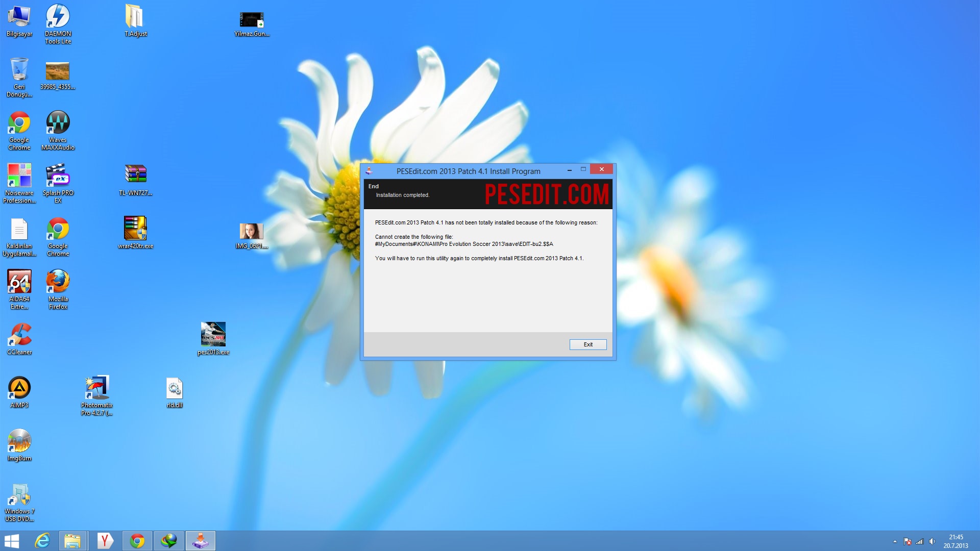Image resolution: width=980 pixels, height=551 pixels.
Task: Select Photomatix Pro 4.2.7 shortcut
Action: click(97, 395)
